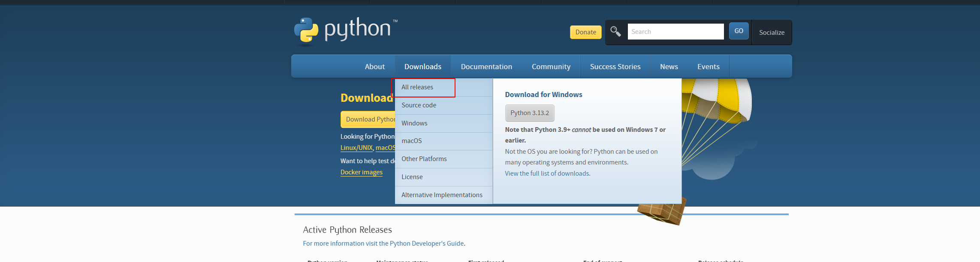Image resolution: width=980 pixels, height=262 pixels.
Task: Choose Other Platforms in Downloads menu
Action: (424, 159)
